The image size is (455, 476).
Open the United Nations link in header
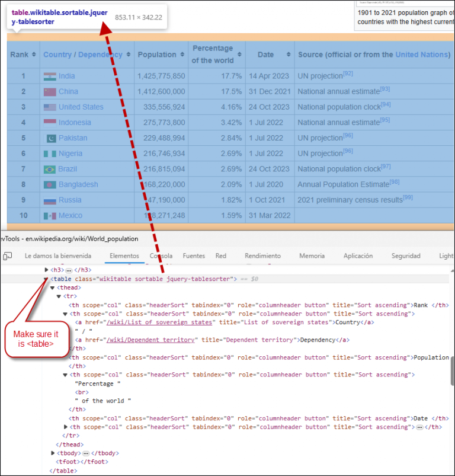(421, 55)
